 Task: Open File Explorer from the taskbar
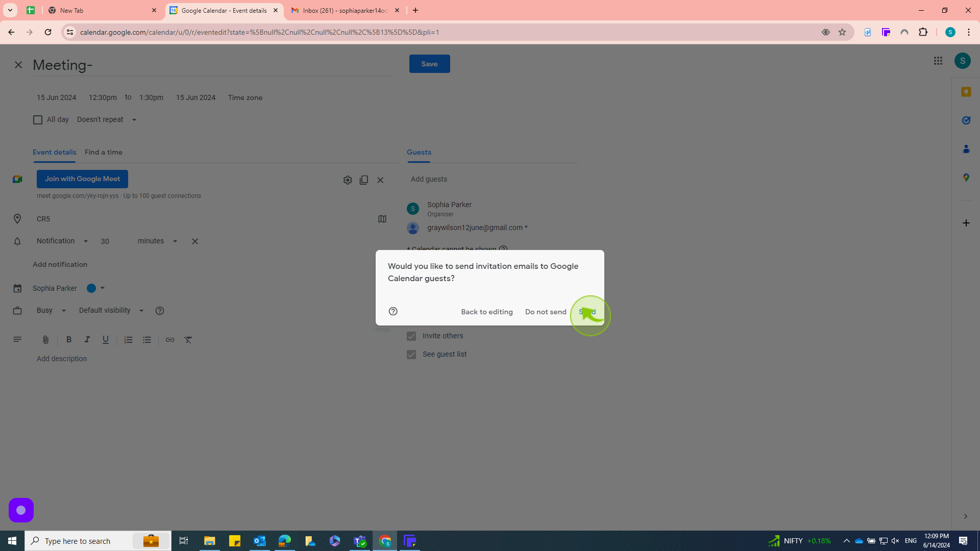[210, 541]
